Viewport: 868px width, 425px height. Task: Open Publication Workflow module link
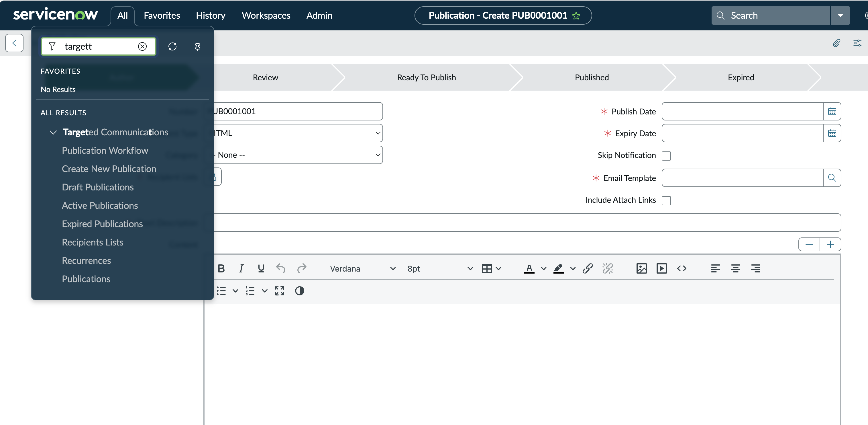(105, 151)
